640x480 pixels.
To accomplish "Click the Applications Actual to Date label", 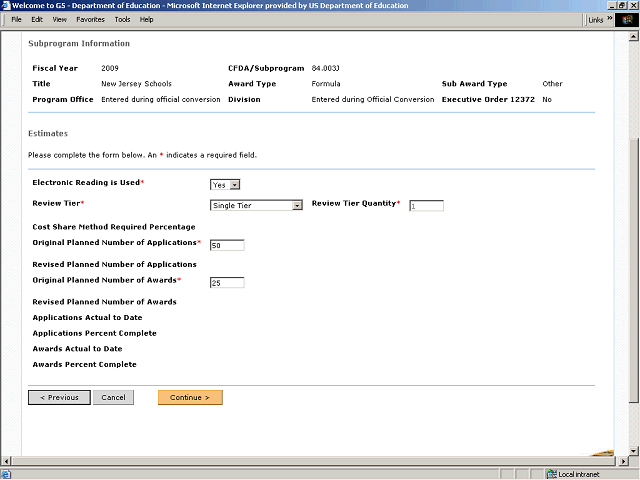I will 87,318.
